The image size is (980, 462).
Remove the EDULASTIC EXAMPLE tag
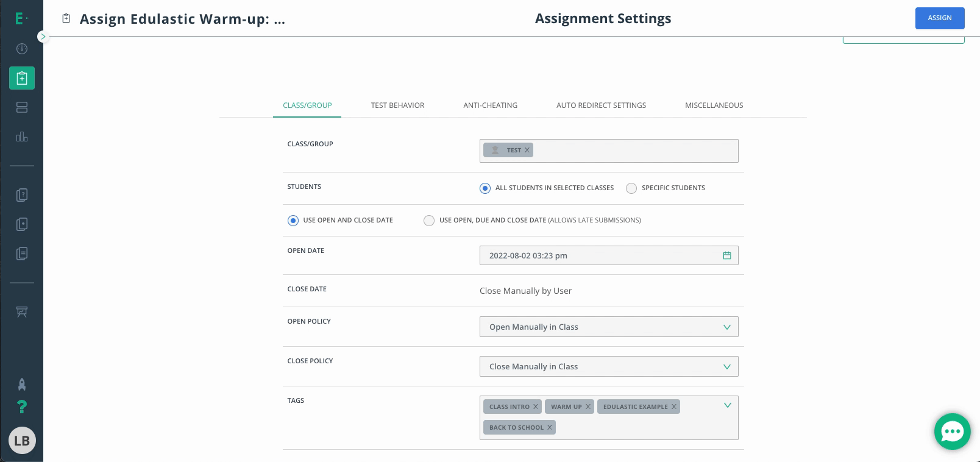(x=674, y=407)
